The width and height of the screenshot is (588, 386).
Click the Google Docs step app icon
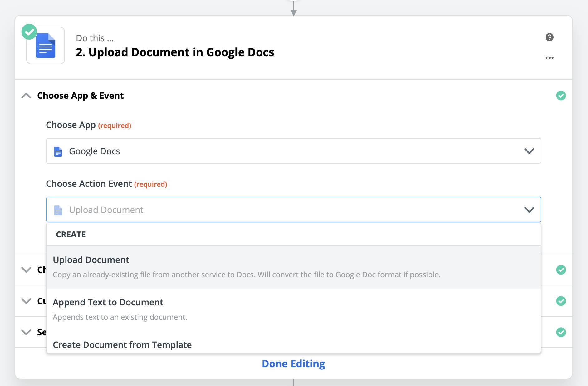[x=46, y=46]
